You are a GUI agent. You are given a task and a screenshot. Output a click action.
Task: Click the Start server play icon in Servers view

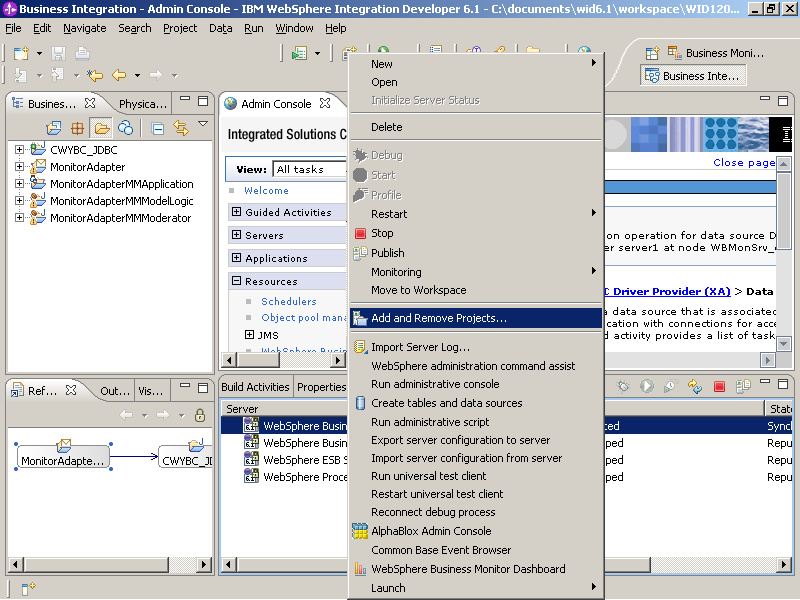(646, 386)
